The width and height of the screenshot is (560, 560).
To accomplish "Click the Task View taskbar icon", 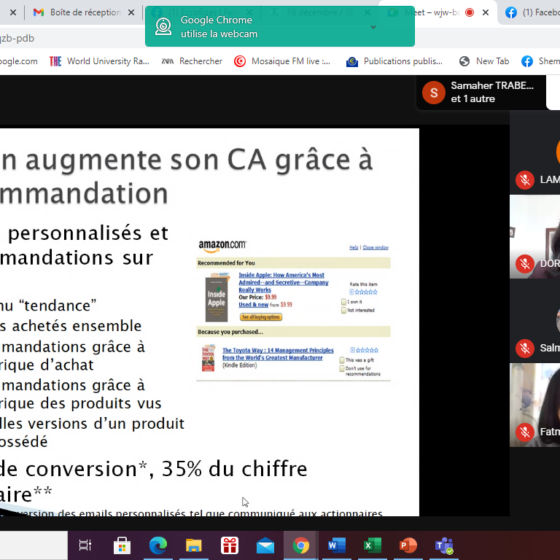I will click(x=85, y=545).
